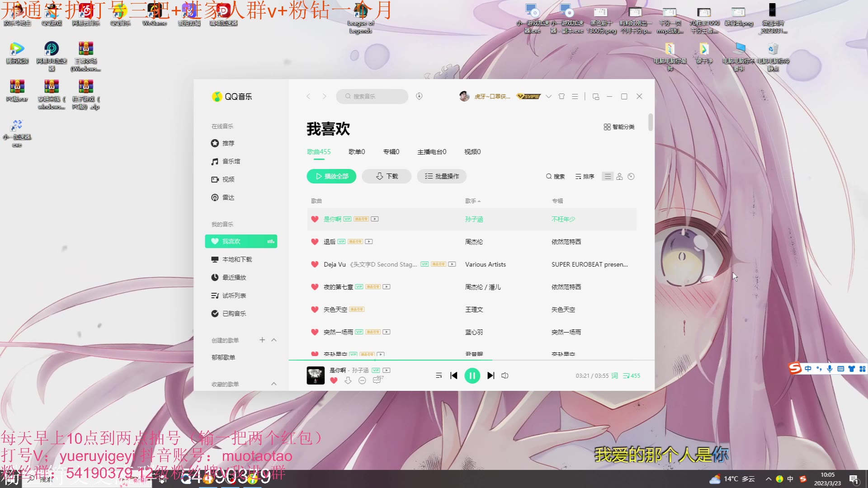Collapse the 创建的歌单 section
Screen dimensions: 868x488
(274, 340)
